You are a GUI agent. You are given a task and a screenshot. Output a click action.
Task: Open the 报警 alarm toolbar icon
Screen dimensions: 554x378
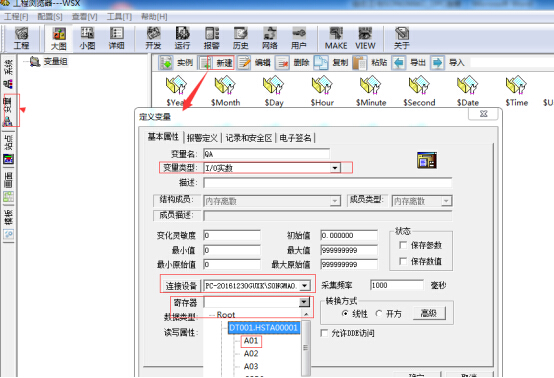coord(212,38)
